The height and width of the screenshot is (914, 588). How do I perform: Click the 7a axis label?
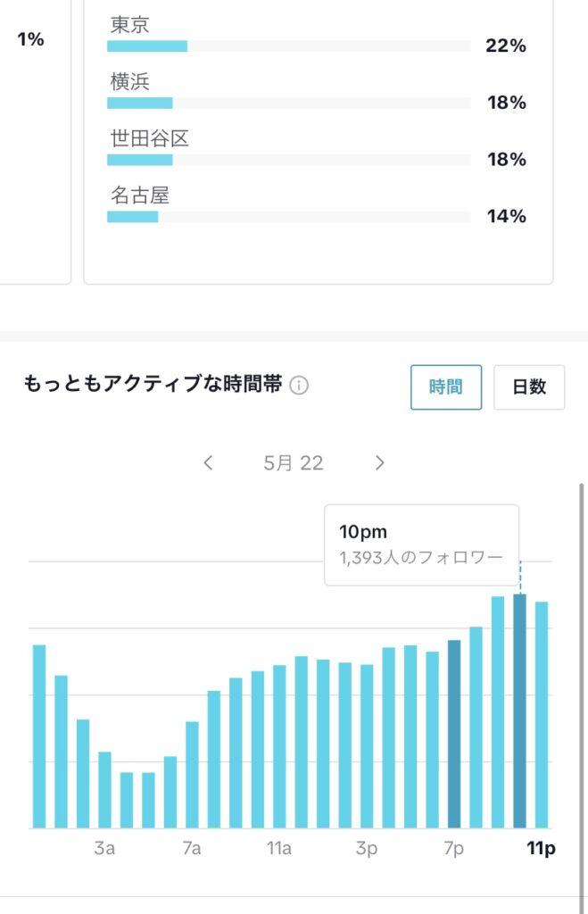click(x=192, y=848)
